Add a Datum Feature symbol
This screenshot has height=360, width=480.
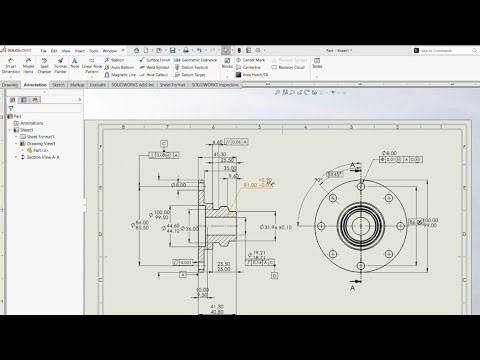191,67
